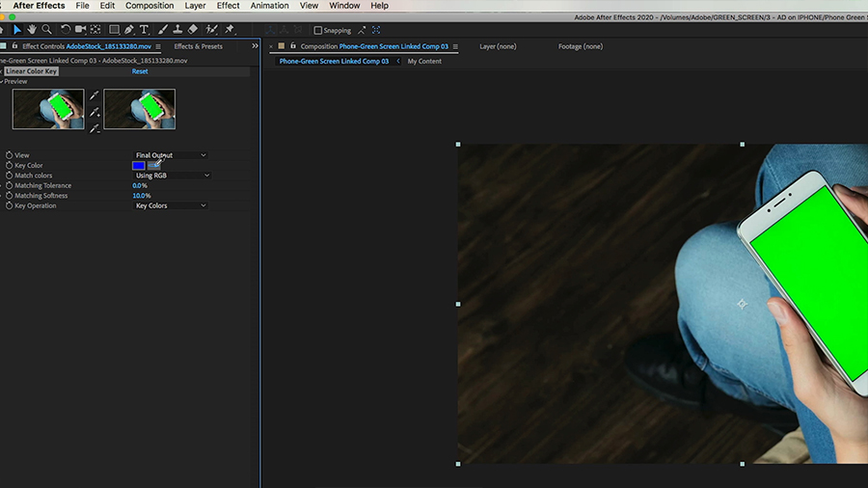The image size is (868, 488).
Task: Open the blue Key Color swatch
Action: 138,166
